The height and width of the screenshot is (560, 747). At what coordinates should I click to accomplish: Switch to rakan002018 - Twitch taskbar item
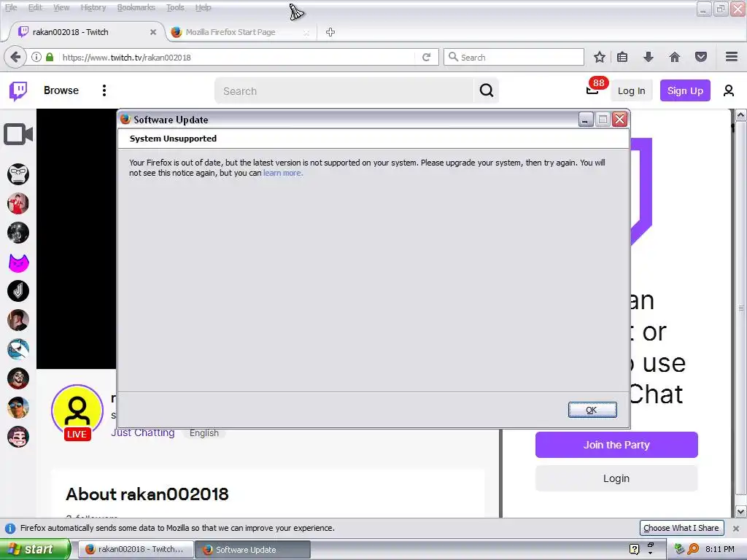tap(136, 549)
